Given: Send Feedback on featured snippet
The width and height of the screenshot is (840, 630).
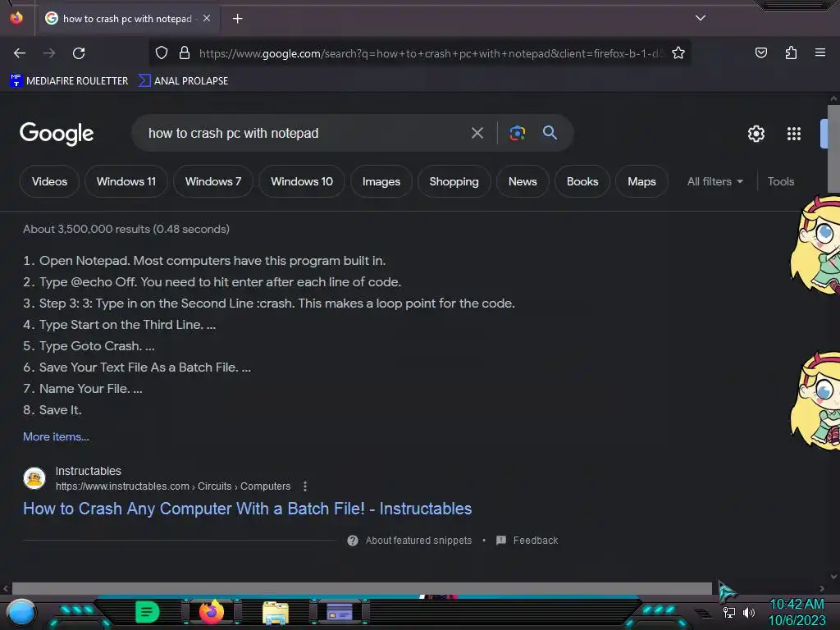Looking at the screenshot, I should (x=527, y=541).
